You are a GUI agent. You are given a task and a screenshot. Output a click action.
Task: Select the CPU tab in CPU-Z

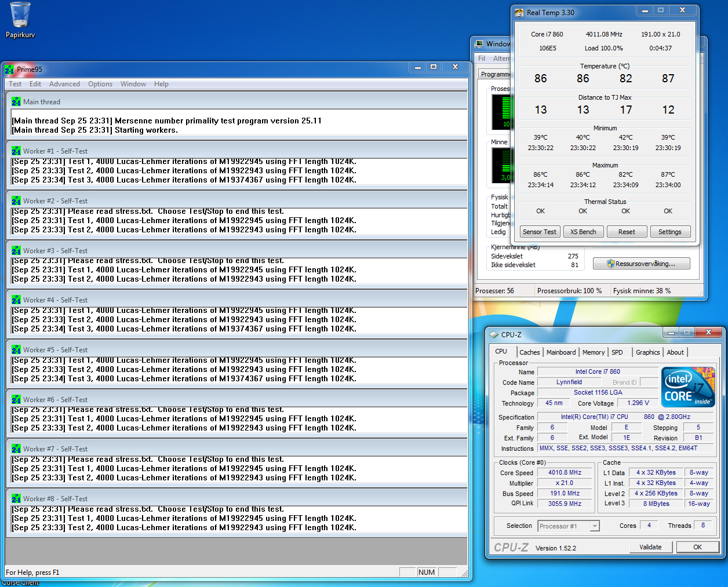coord(501,351)
